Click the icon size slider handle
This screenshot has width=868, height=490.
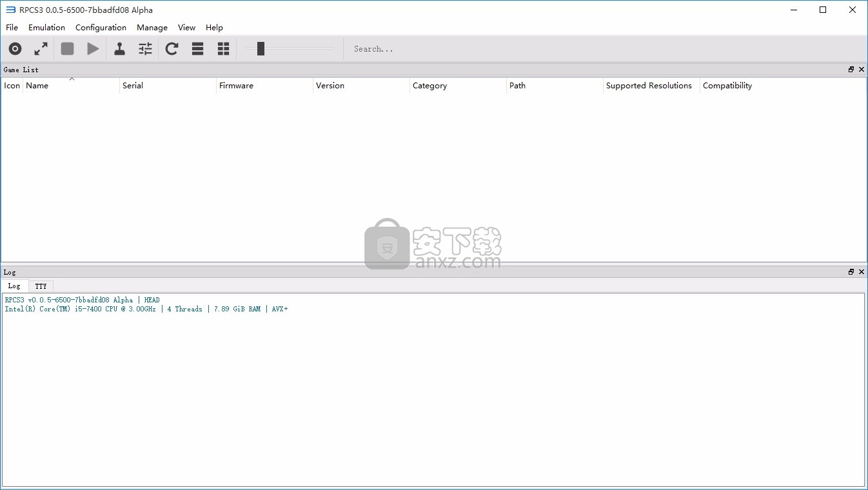coord(261,48)
